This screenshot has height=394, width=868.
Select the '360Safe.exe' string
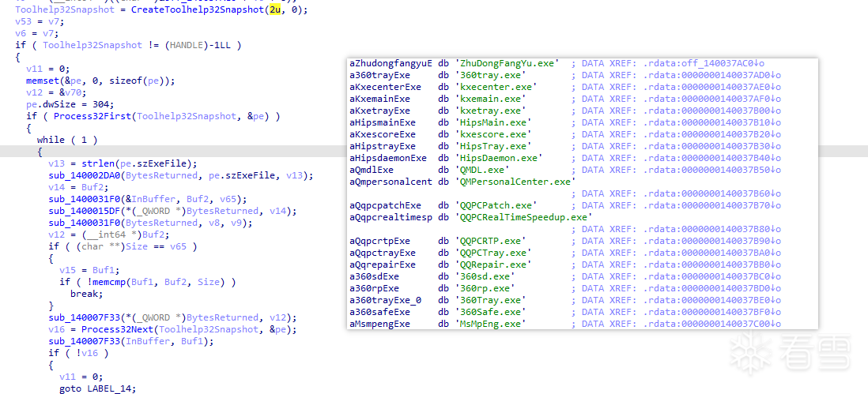click(490, 313)
